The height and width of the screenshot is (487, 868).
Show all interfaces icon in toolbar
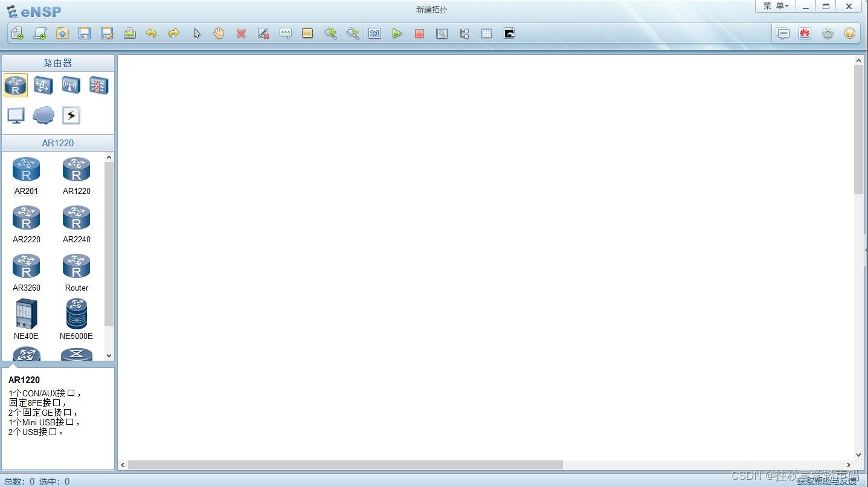tap(464, 33)
